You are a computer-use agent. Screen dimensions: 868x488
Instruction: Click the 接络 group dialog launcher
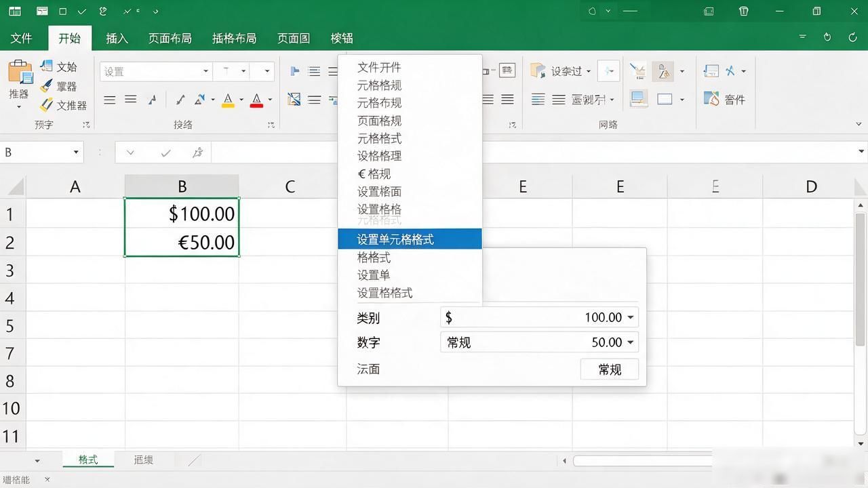pyautogui.click(x=271, y=125)
